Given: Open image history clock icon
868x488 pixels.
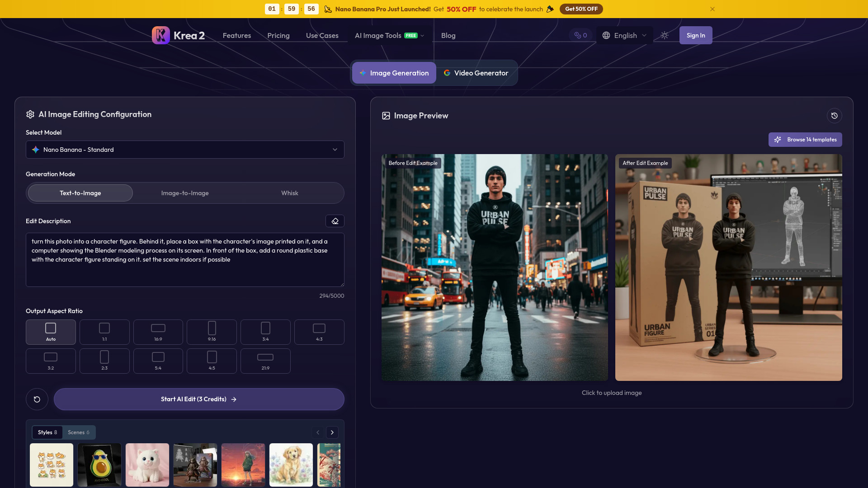Looking at the screenshot, I should tap(835, 116).
